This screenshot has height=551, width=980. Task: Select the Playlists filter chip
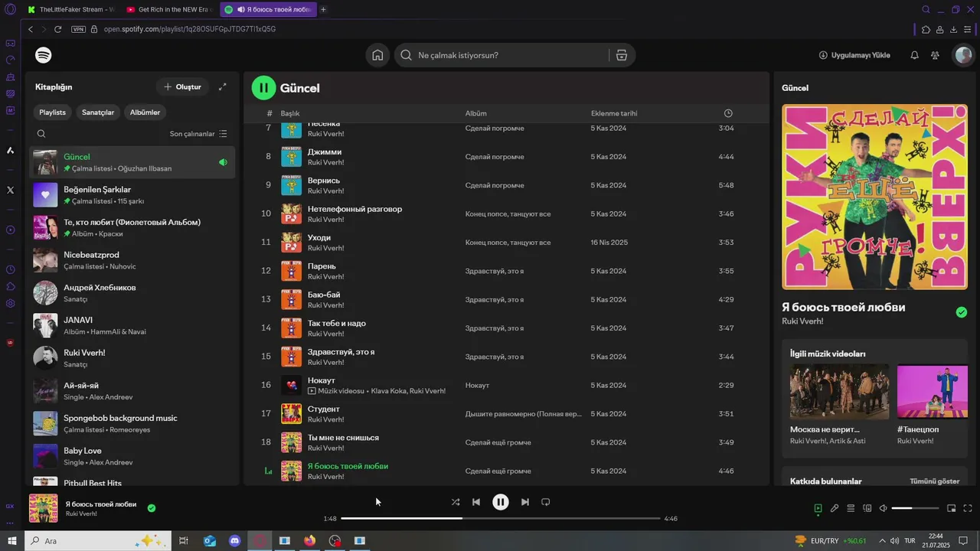click(53, 112)
